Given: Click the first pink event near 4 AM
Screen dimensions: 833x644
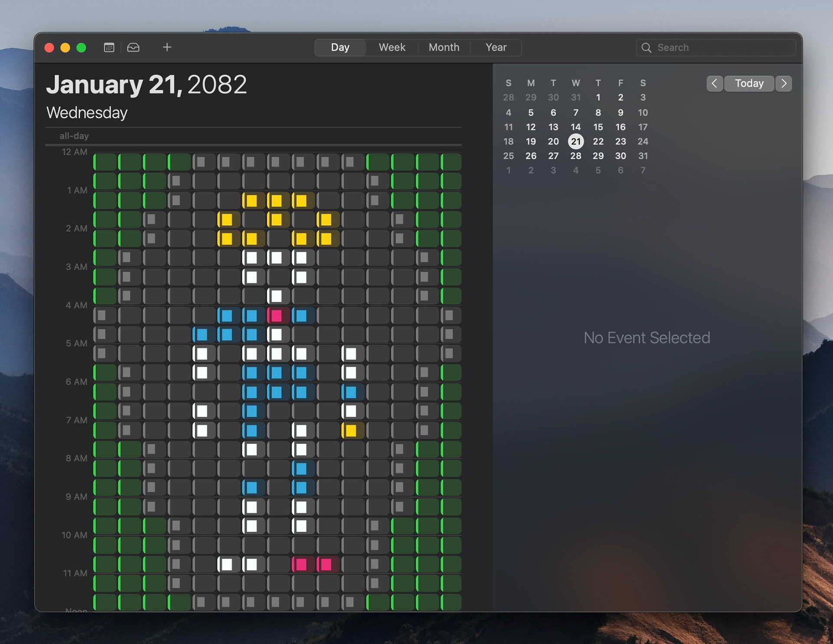Looking at the screenshot, I should pyautogui.click(x=278, y=315).
